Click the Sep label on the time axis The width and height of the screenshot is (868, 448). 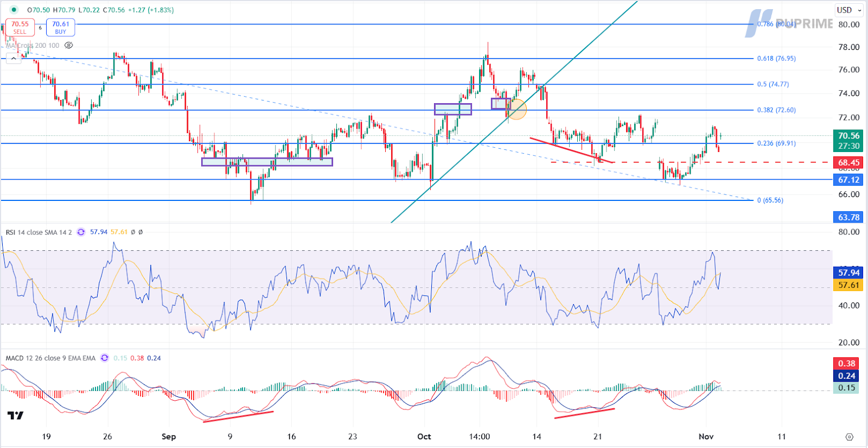169,437
